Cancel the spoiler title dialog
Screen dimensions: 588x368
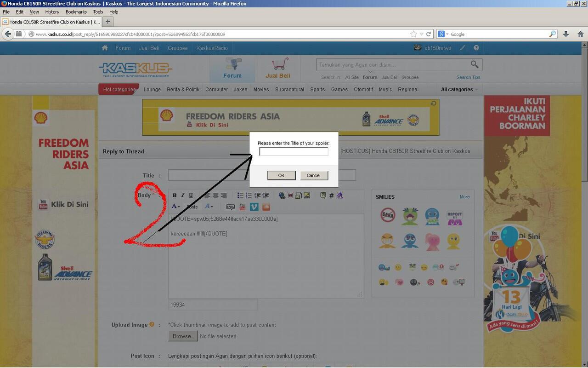(x=314, y=175)
